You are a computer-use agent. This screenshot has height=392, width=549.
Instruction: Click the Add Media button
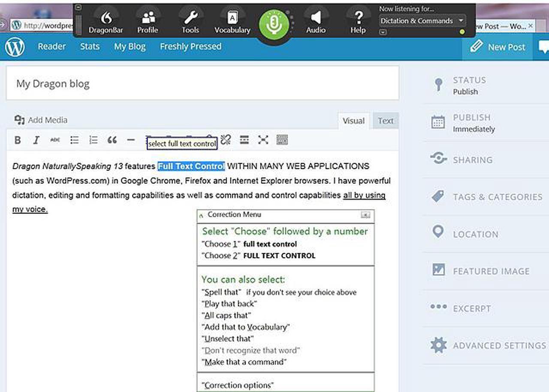pos(41,120)
